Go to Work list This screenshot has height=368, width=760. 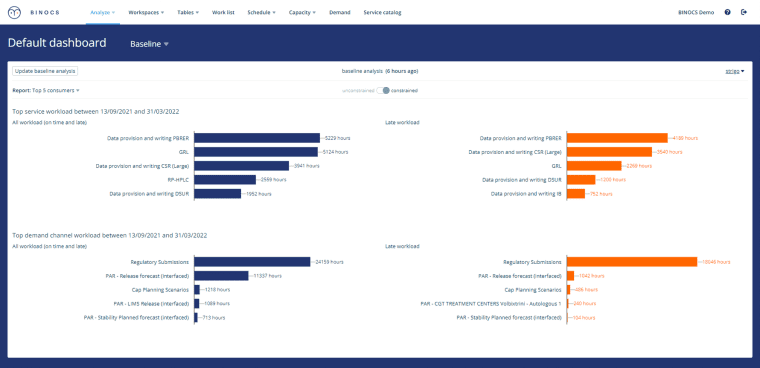coord(223,13)
